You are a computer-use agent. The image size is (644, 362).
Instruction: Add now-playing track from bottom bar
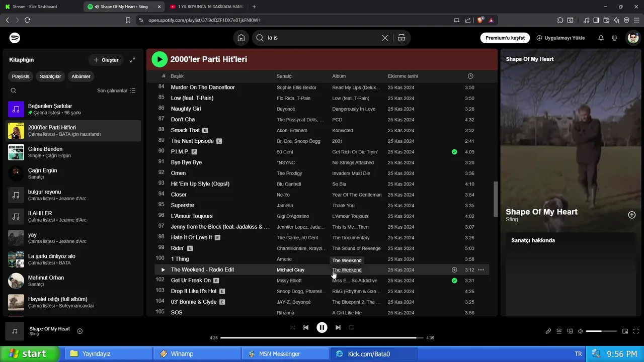click(x=79, y=331)
